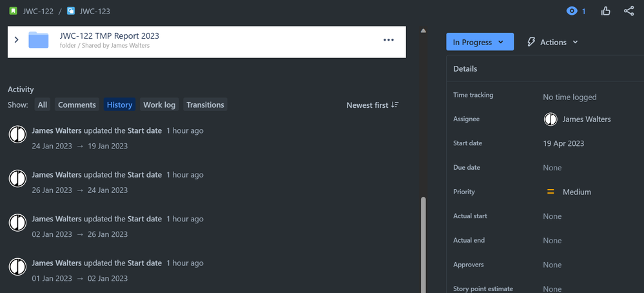This screenshot has height=293, width=644.
Task: Edit the Time tracking No time logged field
Action: pyautogui.click(x=570, y=97)
